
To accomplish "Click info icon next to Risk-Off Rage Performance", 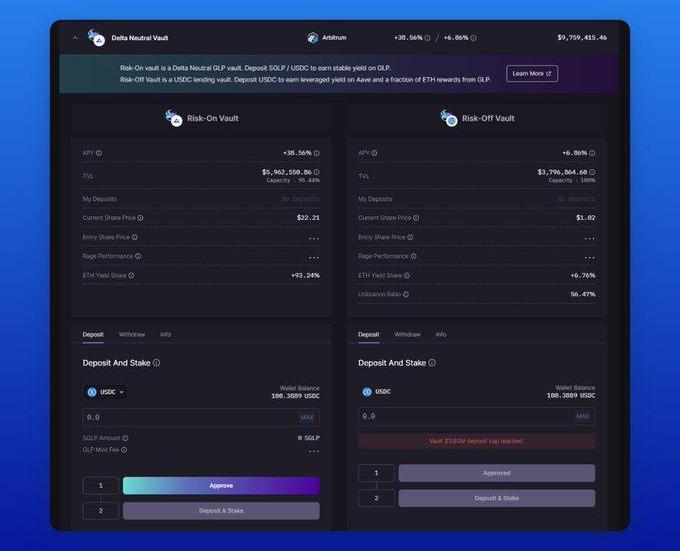I will (x=414, y=256).
